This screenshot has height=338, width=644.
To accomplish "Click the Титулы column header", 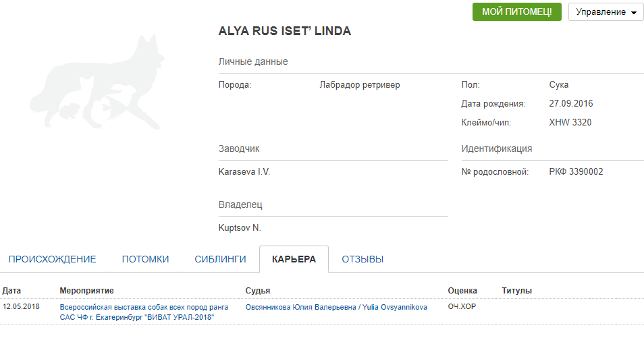I will [x=517, y=291].
